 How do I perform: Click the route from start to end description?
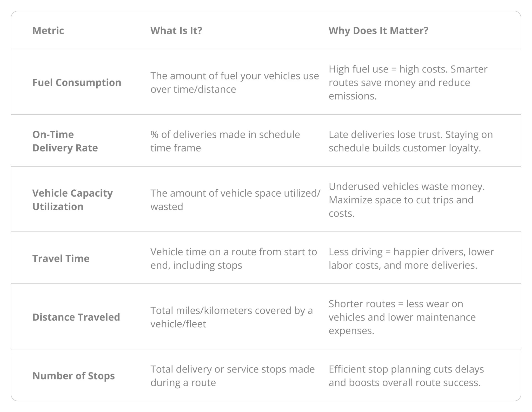[x=234, y=258]
